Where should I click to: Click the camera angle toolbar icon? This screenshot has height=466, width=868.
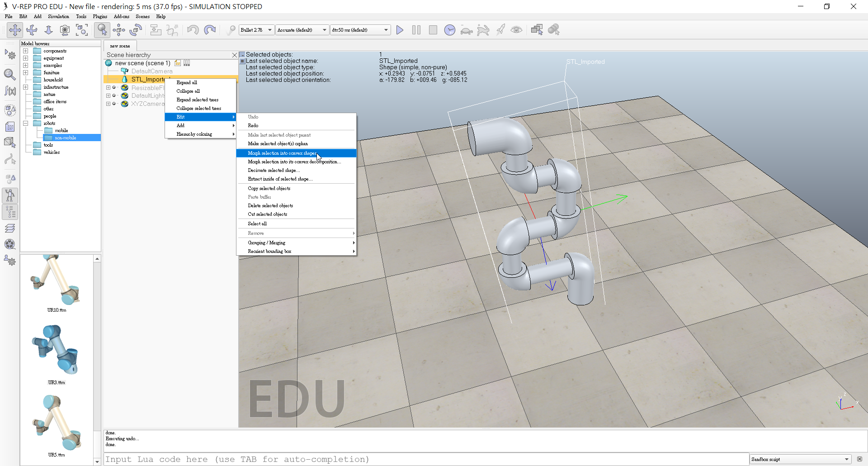point(65,30)
